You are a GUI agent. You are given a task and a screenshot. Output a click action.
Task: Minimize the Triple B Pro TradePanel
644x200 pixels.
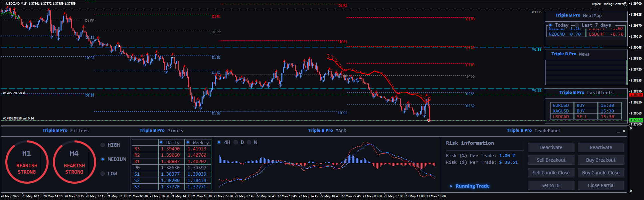point(618,131)
